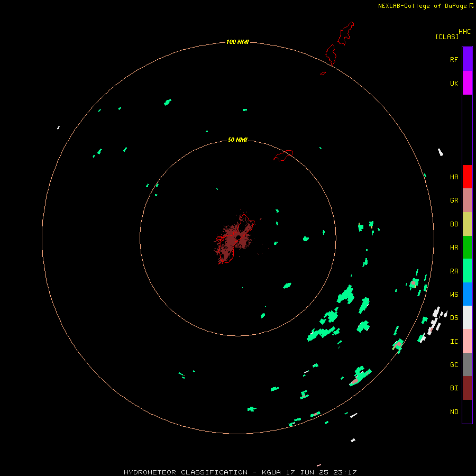
Task: Click the blue WS legend swatch
Action: tap(467, 294)
